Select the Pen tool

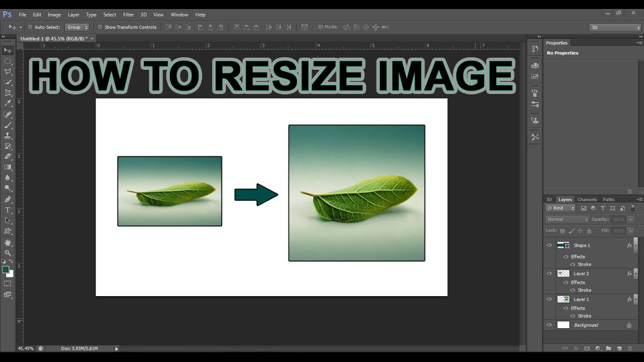pyautogui.click(x=8, y=200)
